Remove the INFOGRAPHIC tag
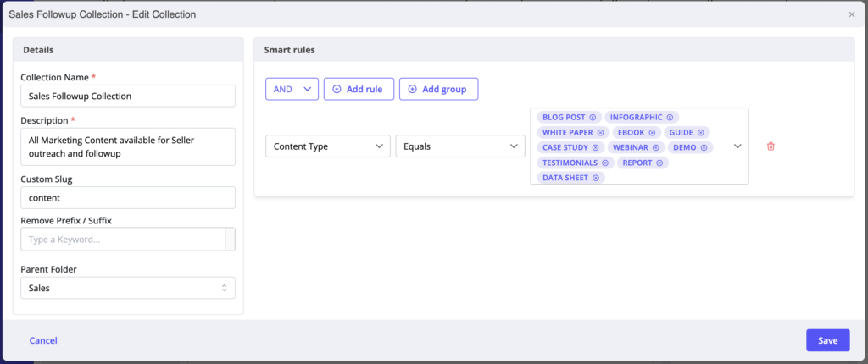This screenshot has height=364, width=868. point(670,117)
